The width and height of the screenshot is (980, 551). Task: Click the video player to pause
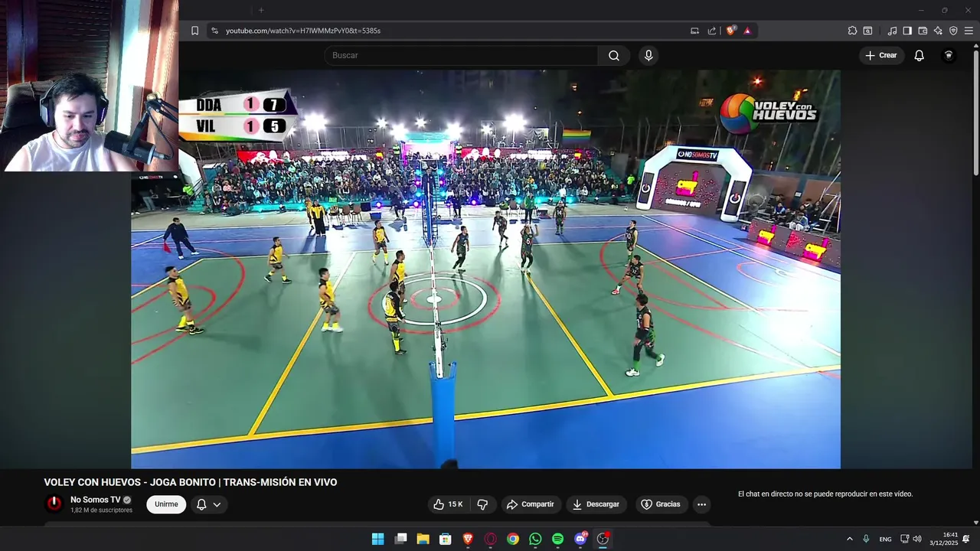pyautogui.click(x=485, y=269)
